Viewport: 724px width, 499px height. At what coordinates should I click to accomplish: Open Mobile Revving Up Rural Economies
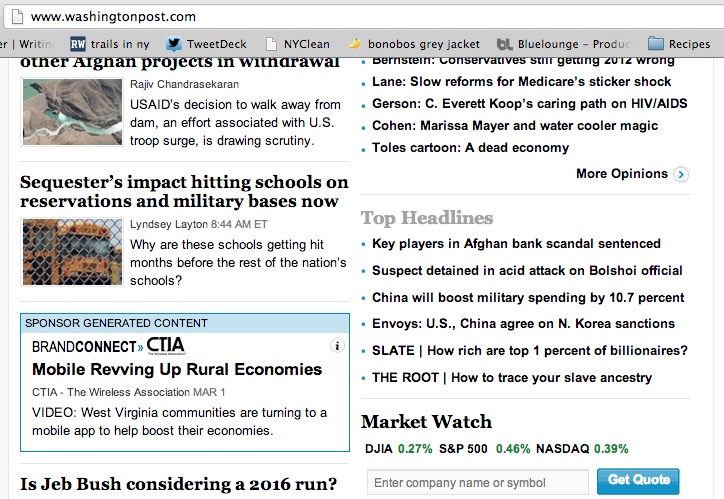pyautogui.click(x=177, y=369)
